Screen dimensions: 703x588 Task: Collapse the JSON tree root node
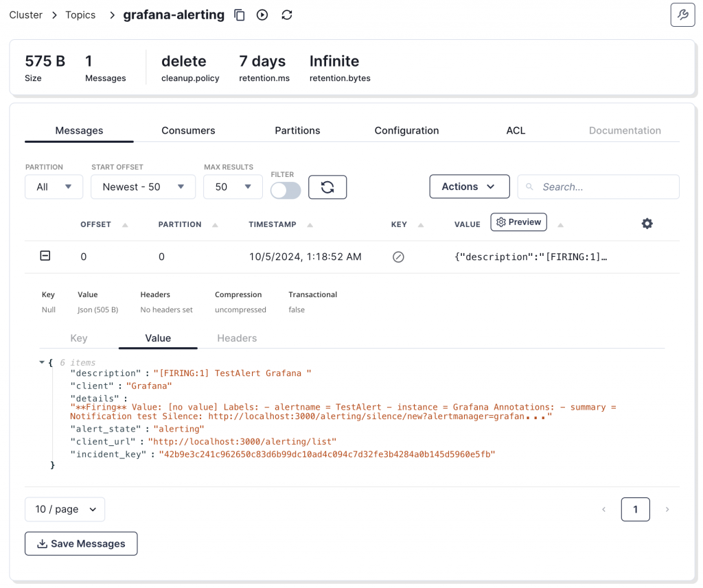pyautogui.click(x=43, y=362)
